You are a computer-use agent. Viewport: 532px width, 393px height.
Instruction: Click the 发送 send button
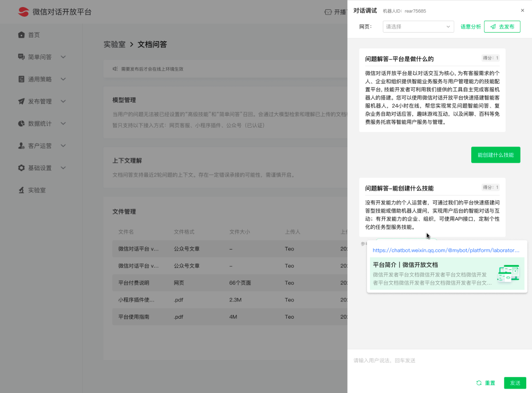click(515, 383)
